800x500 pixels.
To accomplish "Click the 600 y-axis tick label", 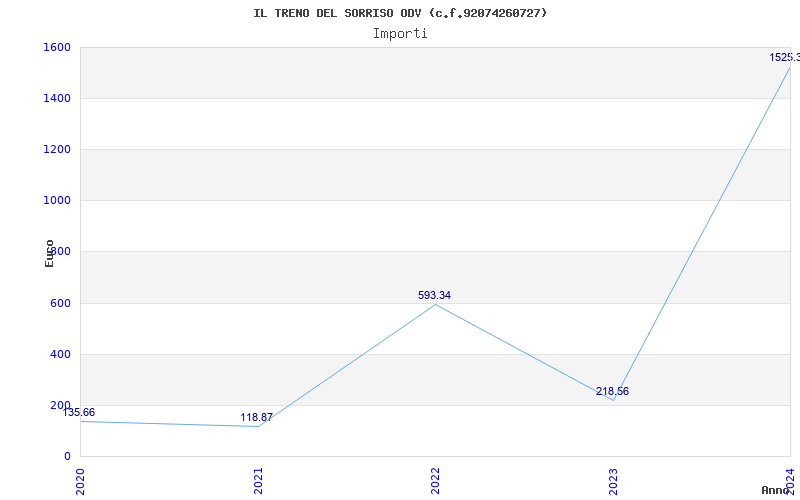I will [x=60, y=303].
